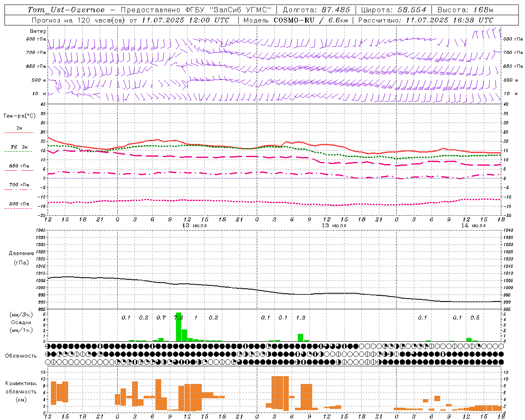Click the 0.7 precipitation value

pos(161,317)
